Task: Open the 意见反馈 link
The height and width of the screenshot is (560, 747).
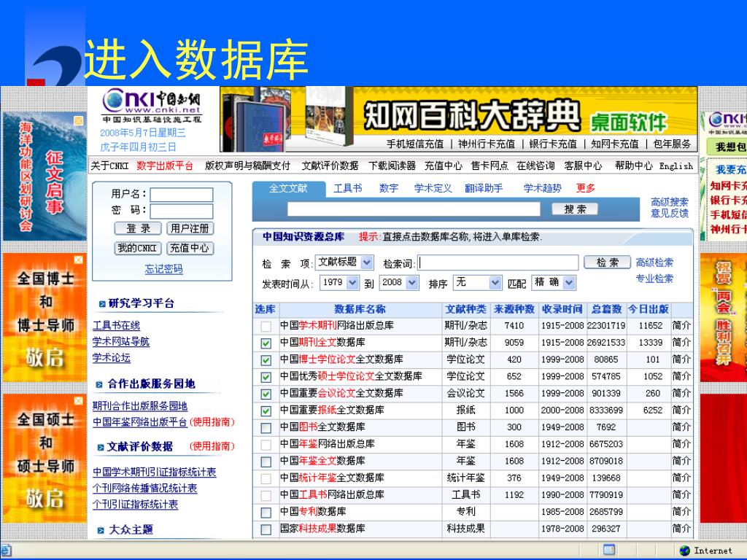Action: pos(670,213)
